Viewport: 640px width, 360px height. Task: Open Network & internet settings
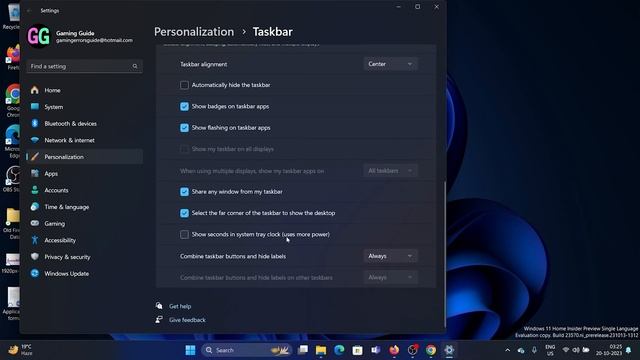[x=69, y=140]
